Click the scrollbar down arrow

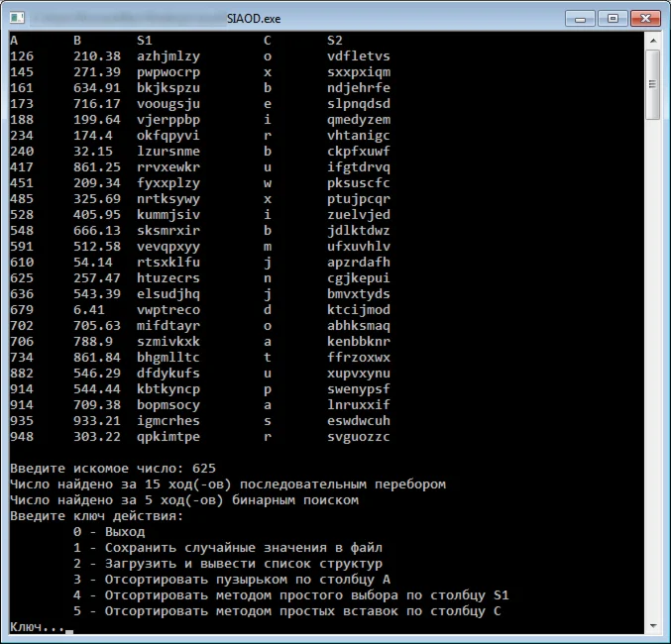653,626
